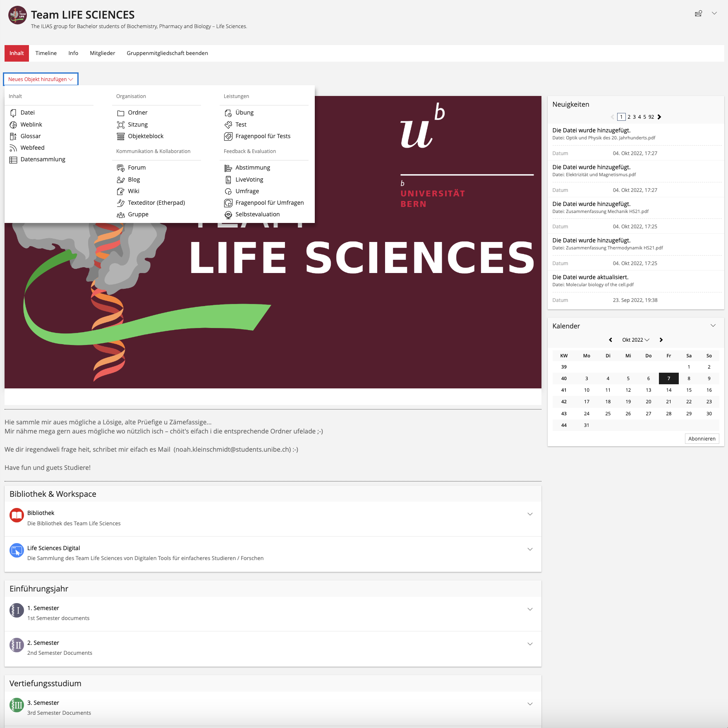Open the Neues Objekt hinzufügen dropdown
The width and height of the screenshot is (728, 728).
pos(41,79)
